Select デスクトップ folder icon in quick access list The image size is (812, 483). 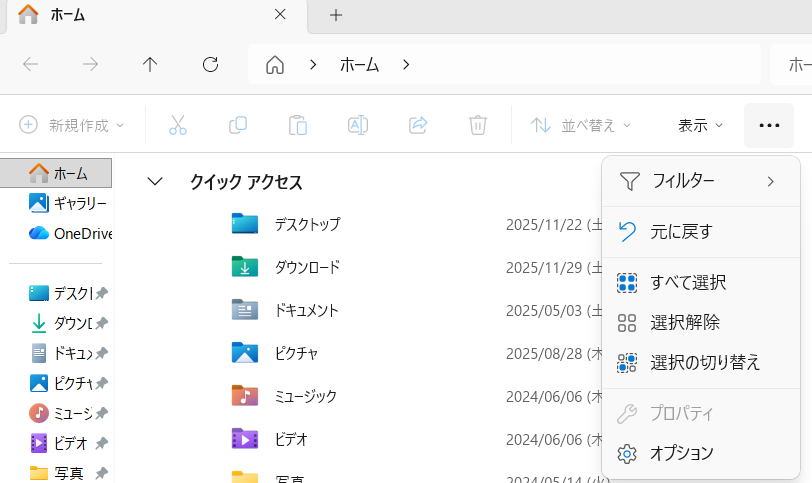244,224
